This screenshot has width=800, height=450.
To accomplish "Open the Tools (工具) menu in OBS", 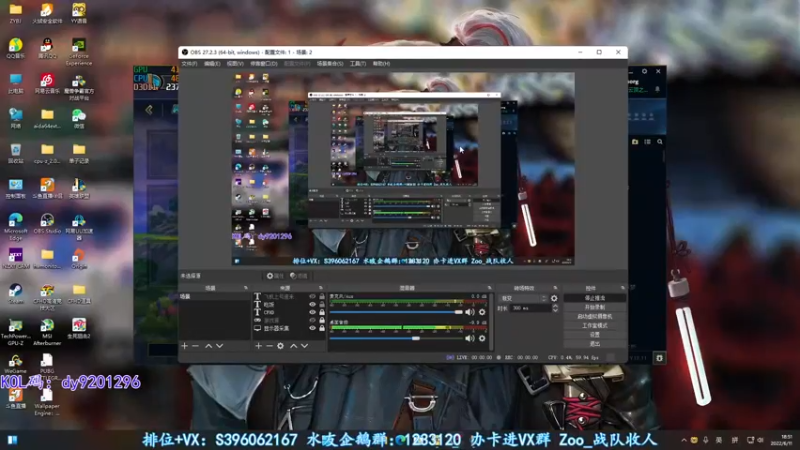I will point(358,64).
